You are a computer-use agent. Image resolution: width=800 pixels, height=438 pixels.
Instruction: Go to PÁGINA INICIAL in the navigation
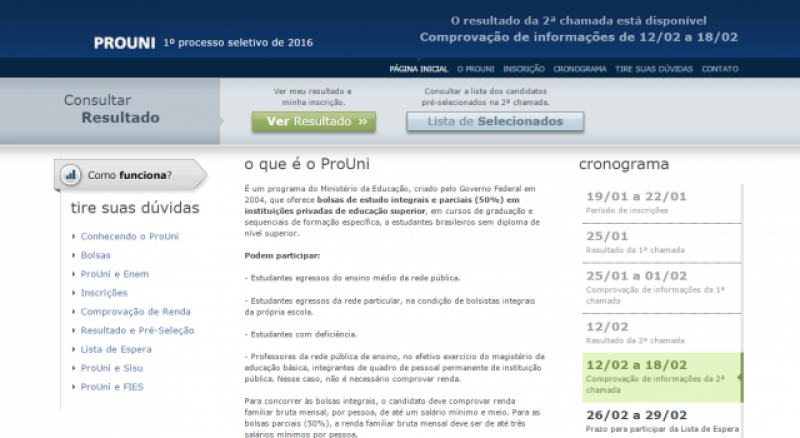tap(419, 69)
